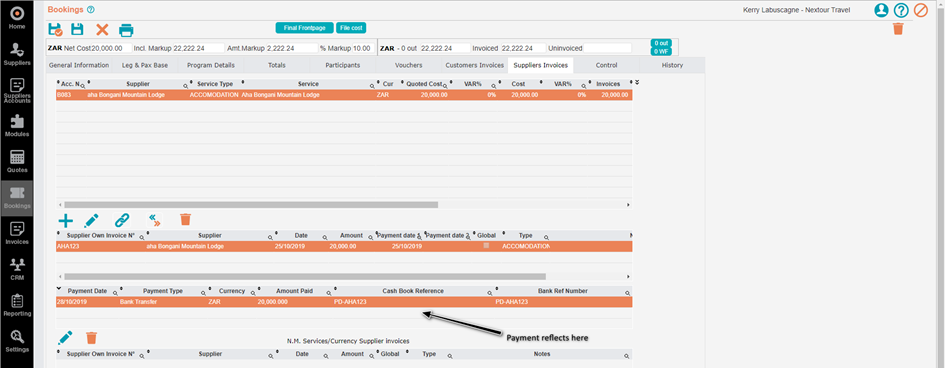Image resolution: width=945 pixels, height=368 pixels.
Task: Add a supplier invoice with plus icon
Action: coord(65,220)
